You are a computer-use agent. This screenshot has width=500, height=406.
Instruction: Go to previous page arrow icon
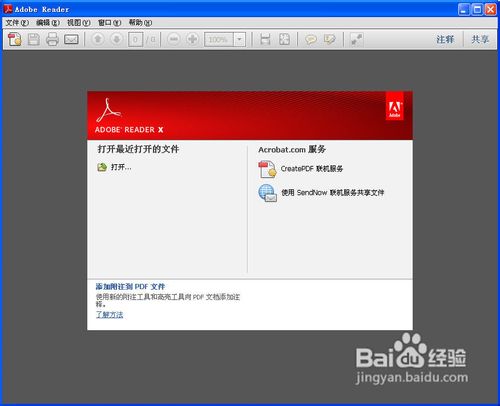point(98,39)
